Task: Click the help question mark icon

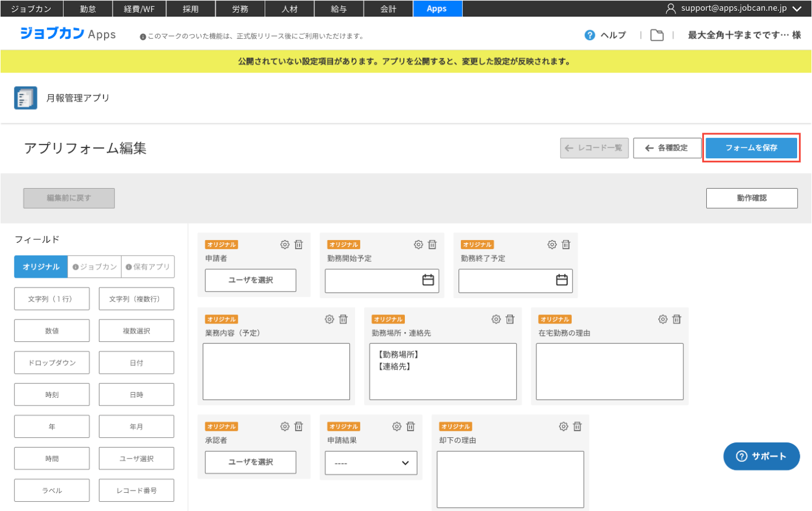Action: point(590,35)
